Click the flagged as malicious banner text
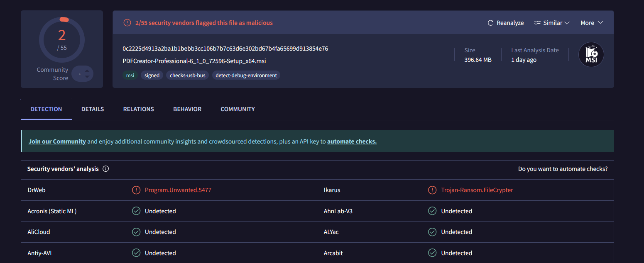This screenshot has width=644, height=263. (204, 23)
